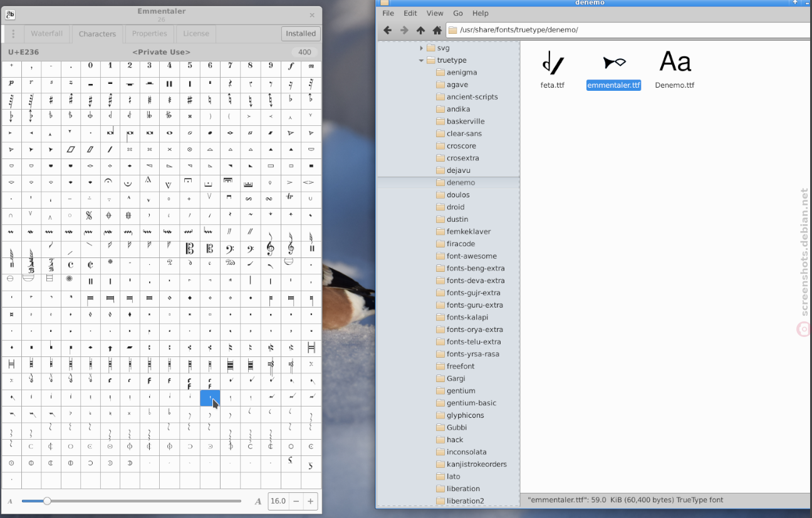Increase font size with plus button

pos(310,501)
